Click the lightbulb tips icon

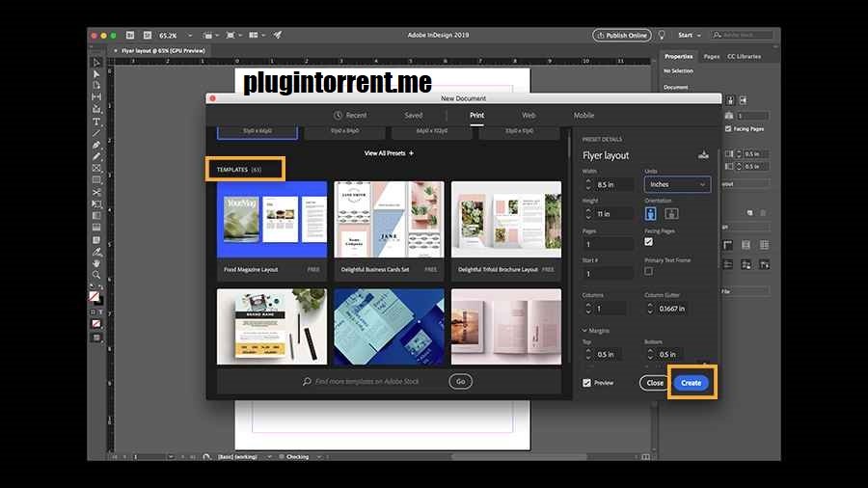662,35
